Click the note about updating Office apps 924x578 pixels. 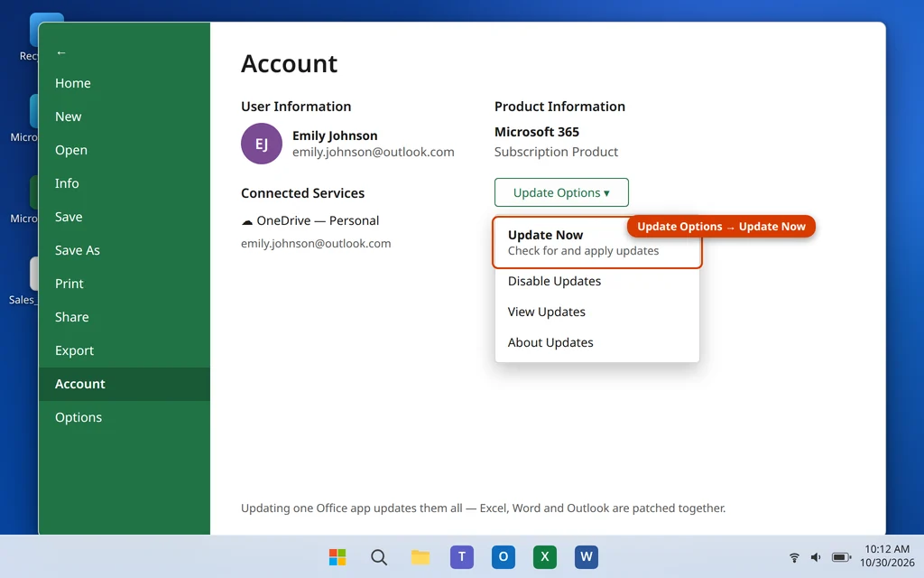pos(484,508)
